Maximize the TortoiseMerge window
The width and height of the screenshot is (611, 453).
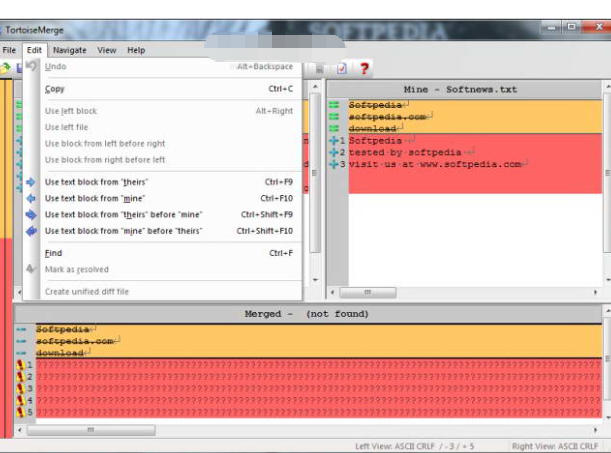pos(572,27)
